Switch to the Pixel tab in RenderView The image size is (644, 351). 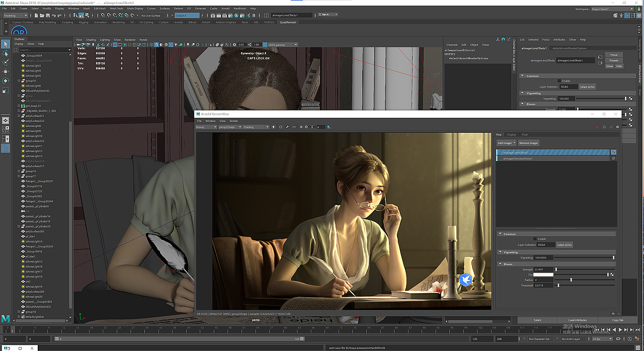click(524, 134)
